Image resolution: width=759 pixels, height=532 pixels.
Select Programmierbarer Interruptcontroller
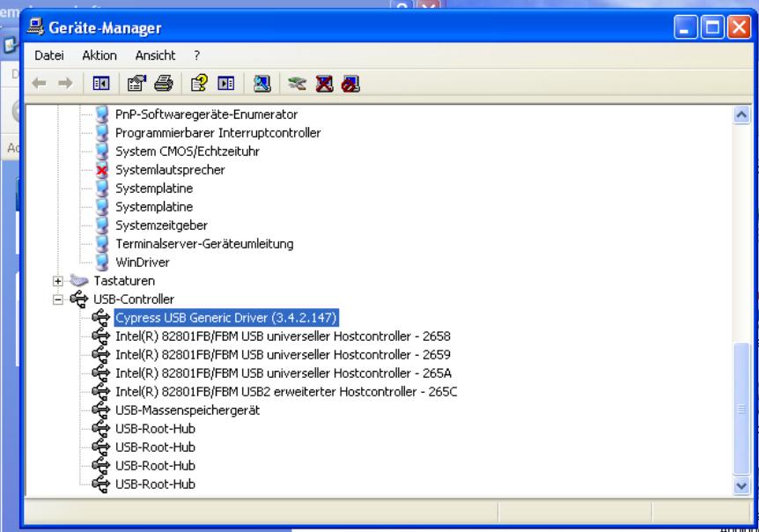(217, 133)
